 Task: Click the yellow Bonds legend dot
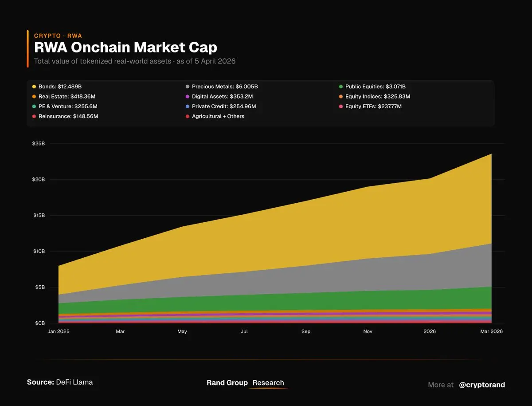click(34, 87)
